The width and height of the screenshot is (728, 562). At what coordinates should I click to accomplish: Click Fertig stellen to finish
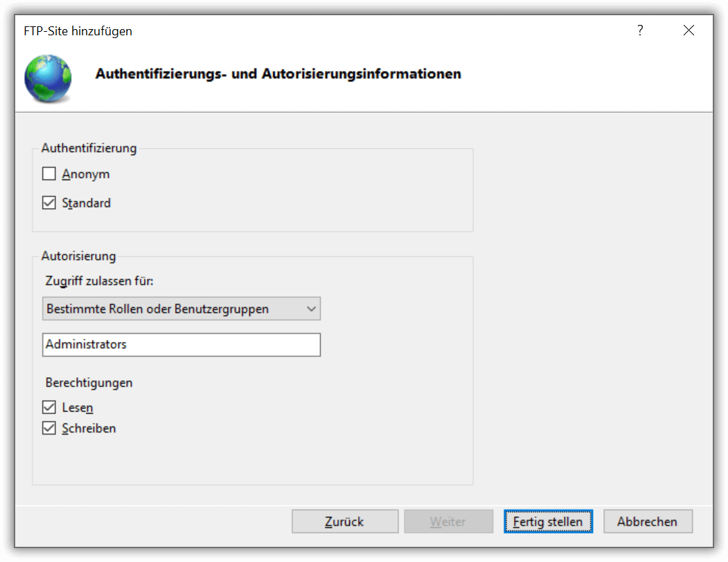[548, 521]
